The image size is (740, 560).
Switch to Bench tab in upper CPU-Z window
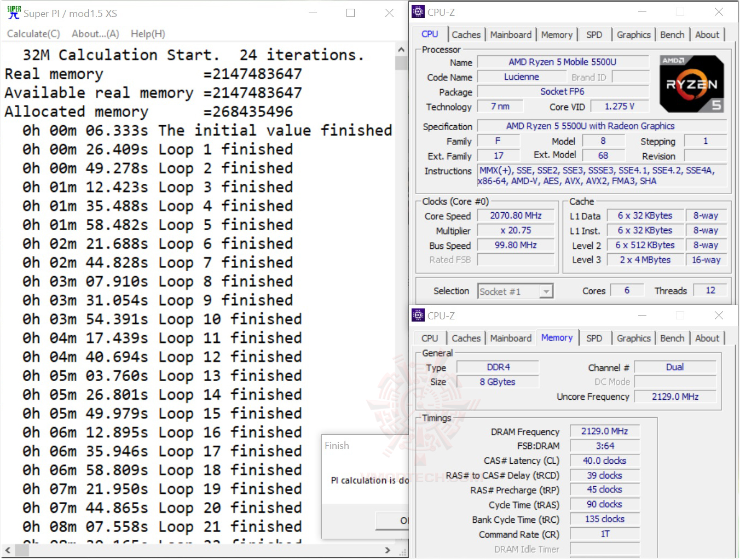(672, 34)
